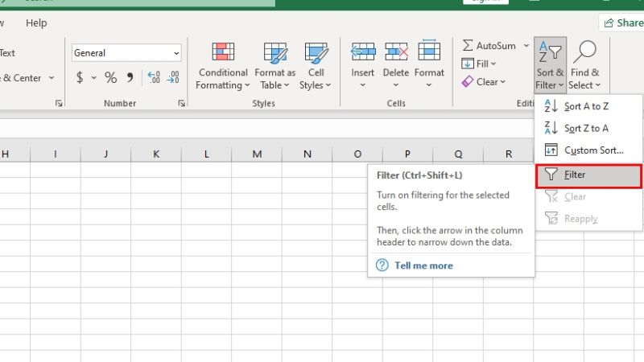Open the Clear eraser menu
The image size is (644, 362).
point(484,82)
